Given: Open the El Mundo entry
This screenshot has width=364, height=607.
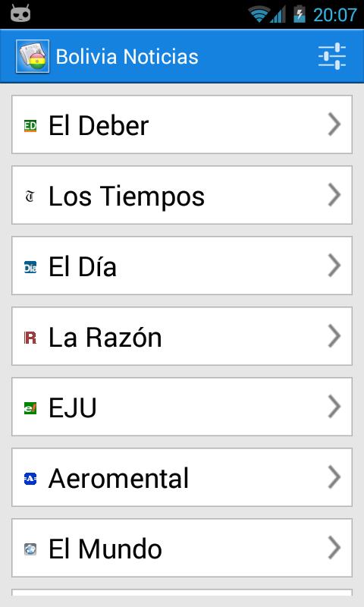Looking at the screenshot, I should [x=182, y=548].
